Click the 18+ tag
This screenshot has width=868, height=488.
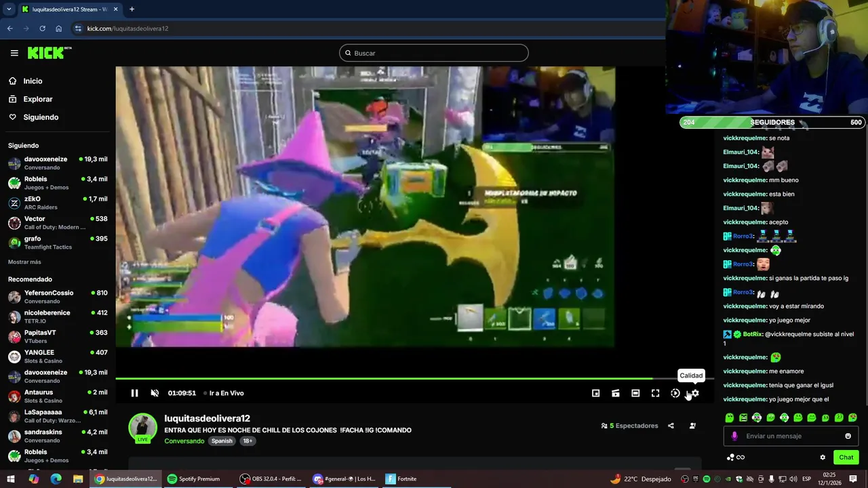[248, 441]
